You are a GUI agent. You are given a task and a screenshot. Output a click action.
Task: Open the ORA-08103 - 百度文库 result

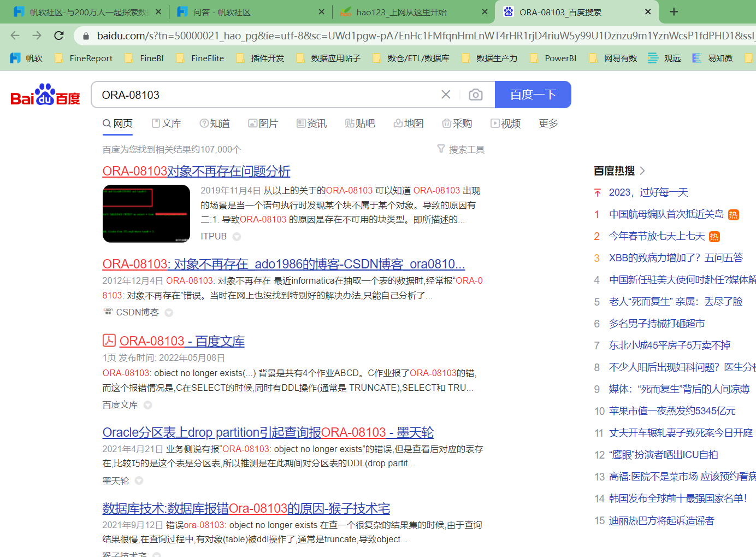[x=182, y=341]
